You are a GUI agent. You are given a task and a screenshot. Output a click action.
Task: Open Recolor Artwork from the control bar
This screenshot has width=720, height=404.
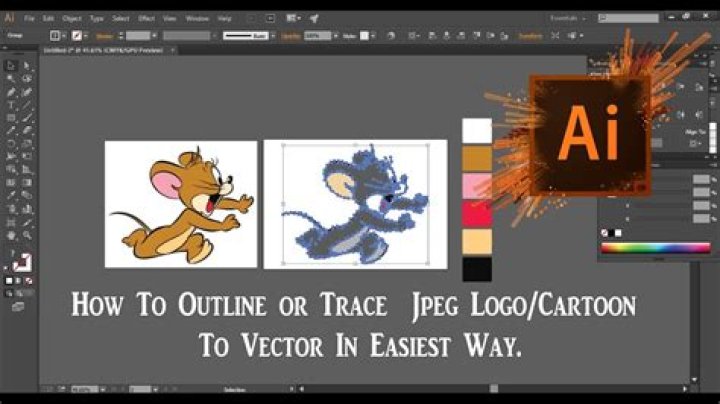coord(391,35)
